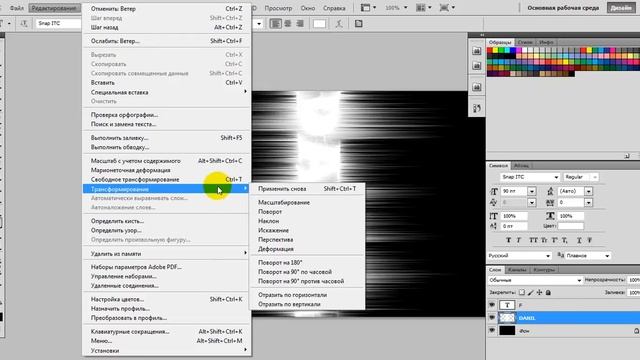
Task: Click the Дизайн workspace button
Action: tap(621, 8)
